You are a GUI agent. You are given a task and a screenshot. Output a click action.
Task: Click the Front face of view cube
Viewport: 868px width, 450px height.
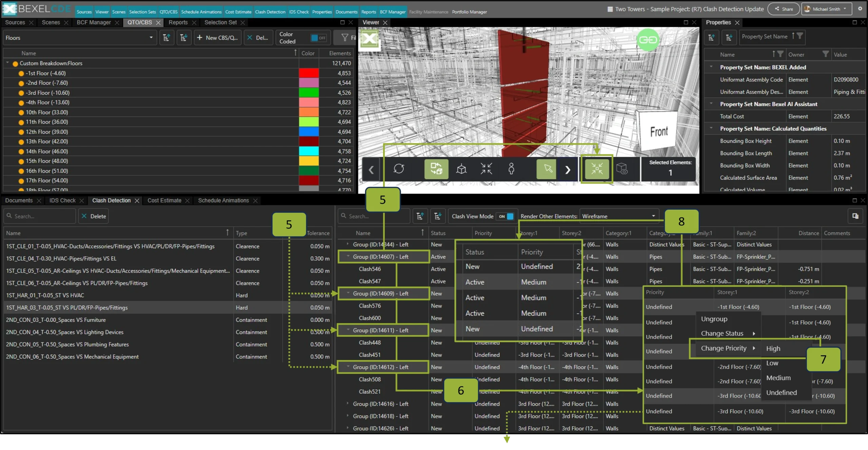659,131
